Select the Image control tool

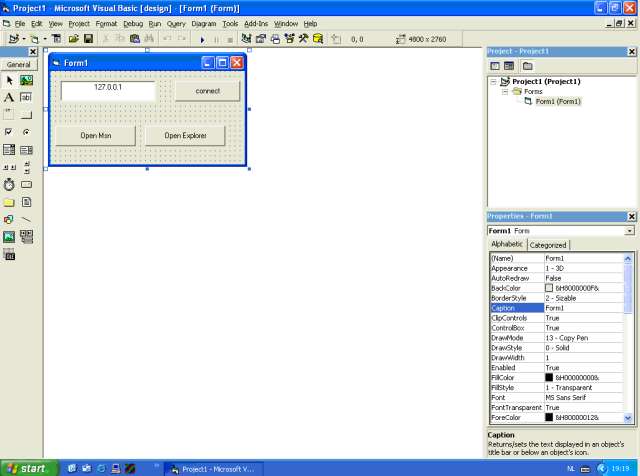(x=9, y=237)
